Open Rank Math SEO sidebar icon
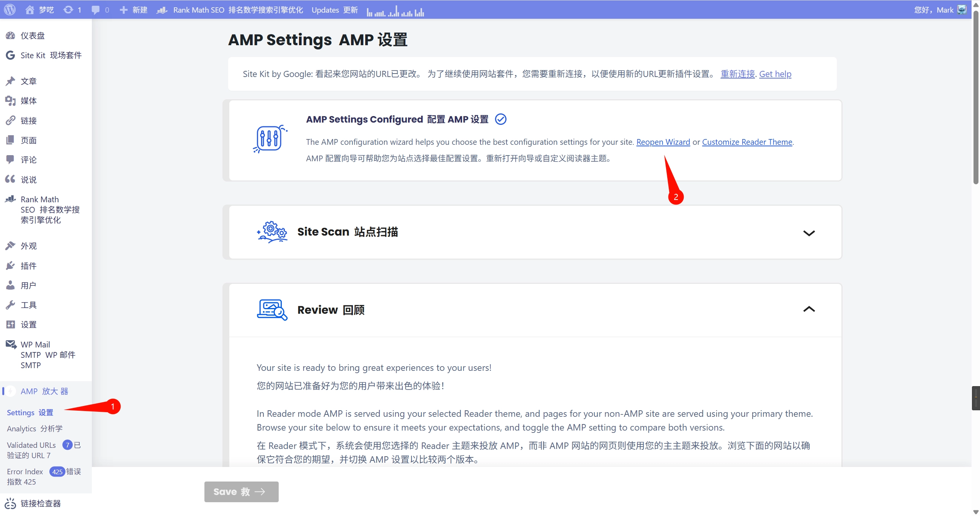The width and height of the screenshot is (980, 516). (10, 199)
